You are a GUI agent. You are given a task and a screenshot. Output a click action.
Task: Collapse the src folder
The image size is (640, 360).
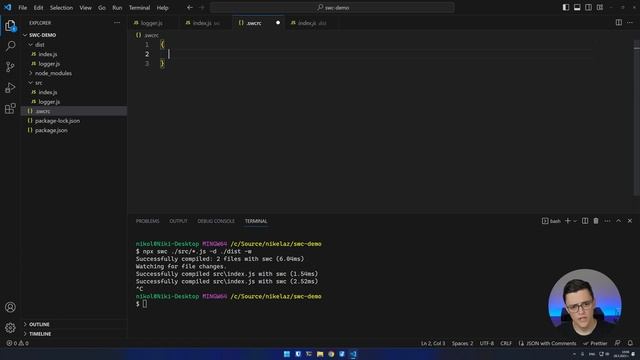(x=74, y=82)
